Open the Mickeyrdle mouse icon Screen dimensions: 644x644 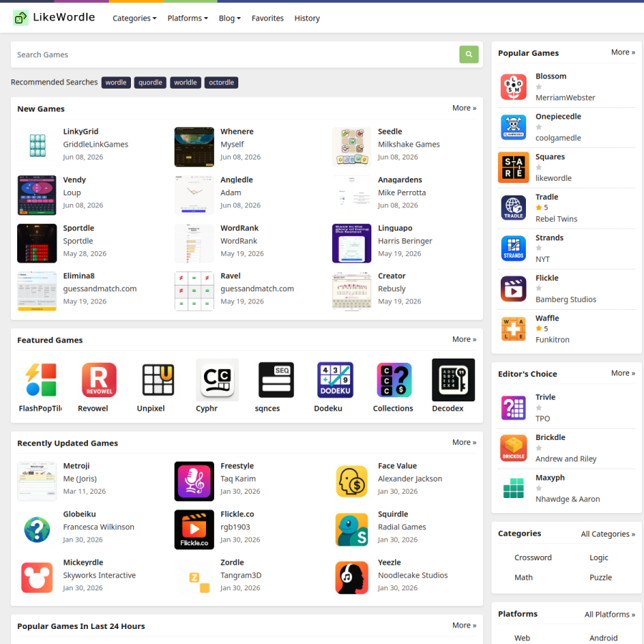37,577
